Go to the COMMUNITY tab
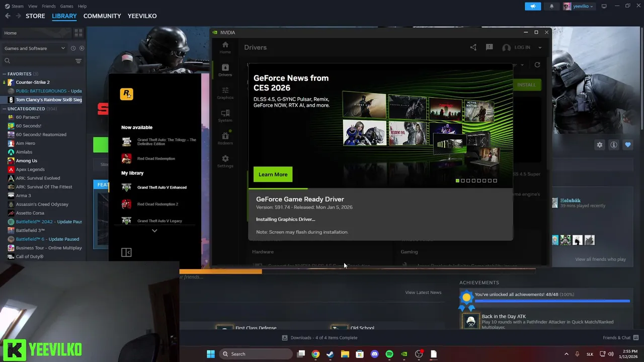This screenshot has height=362, width=644. click(102, 16)
